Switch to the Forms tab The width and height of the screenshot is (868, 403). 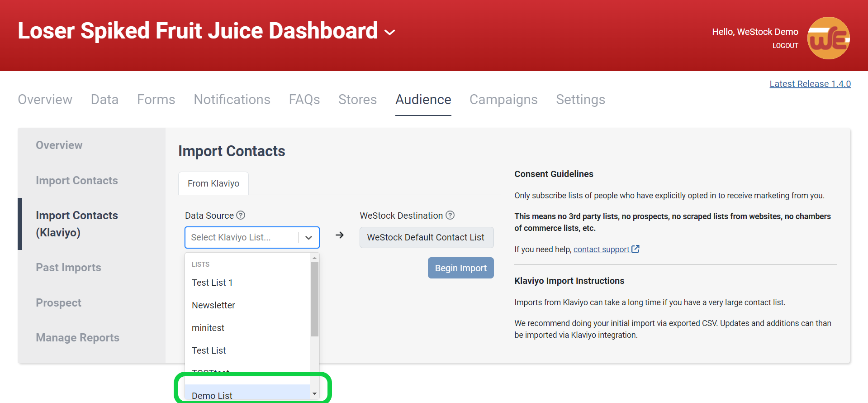click(156, 99)
